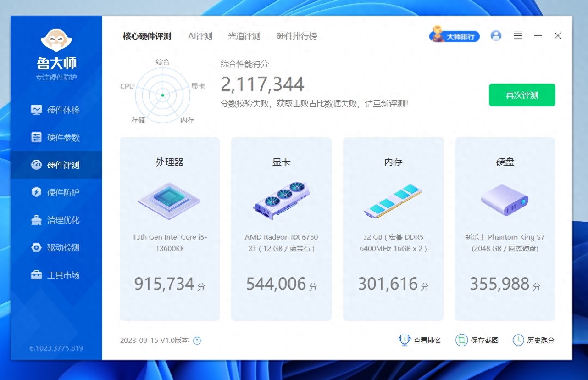Click the user account avatar icon
The height and width of the screenshot is (380, 588).
496,36
